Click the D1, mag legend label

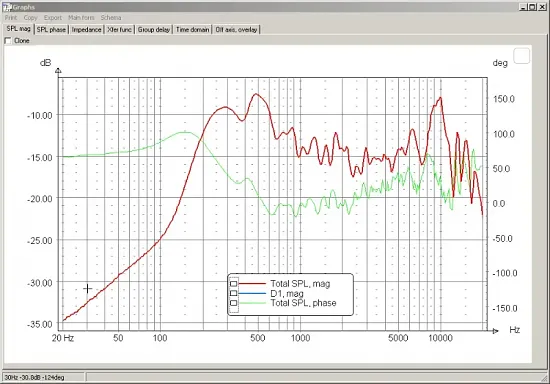(x=287, y=294)
